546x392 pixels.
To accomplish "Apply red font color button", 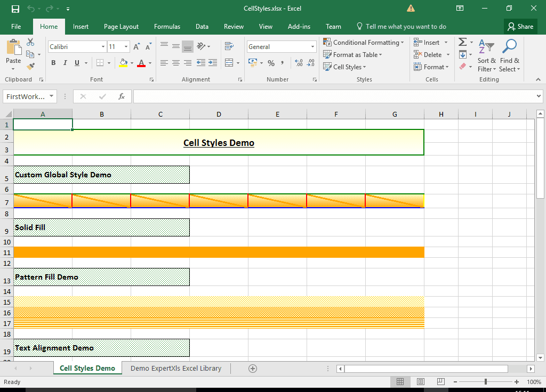I will [141, 63].
